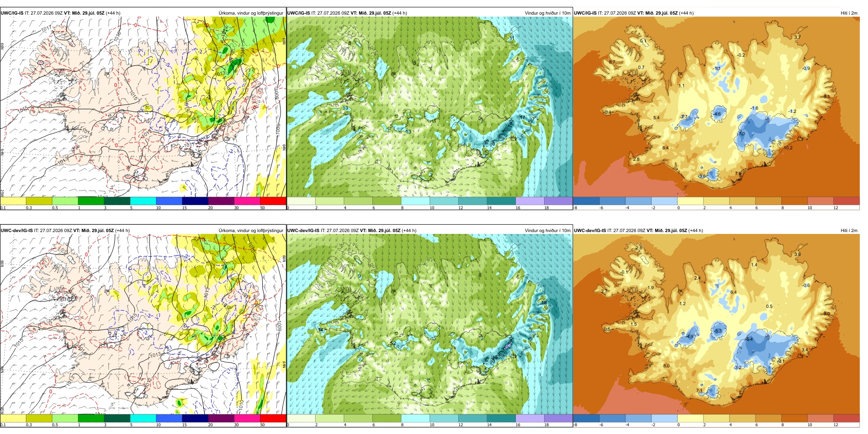Click the 17 wind value on top wind map
This screenshot has height=434, width=868.
(x=523, y=117)
